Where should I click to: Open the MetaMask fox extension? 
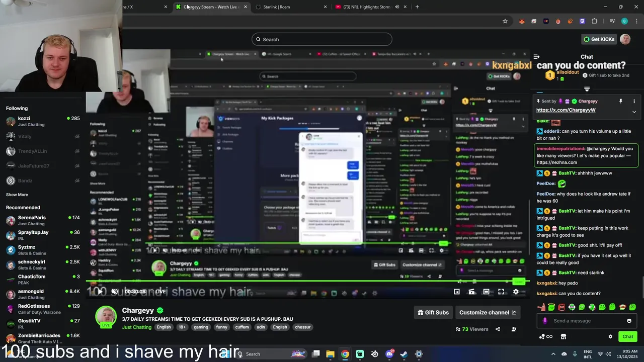522,21
